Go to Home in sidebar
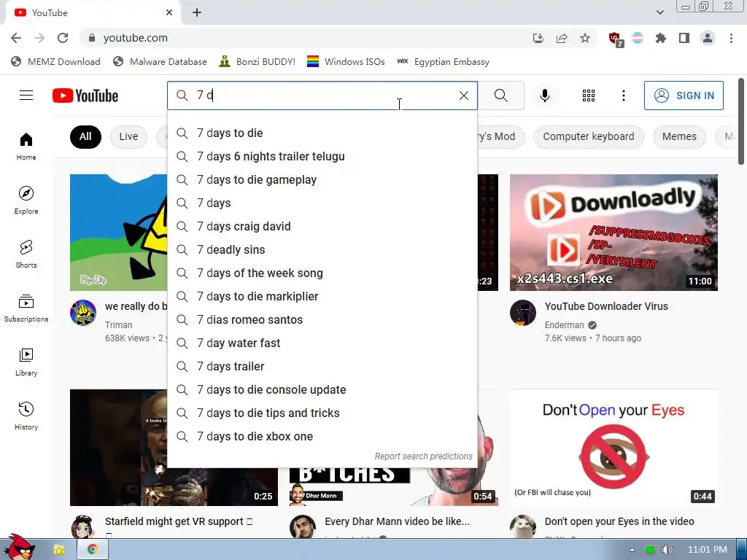The width and height of the screenshot is (747, 560). (26, 146)
